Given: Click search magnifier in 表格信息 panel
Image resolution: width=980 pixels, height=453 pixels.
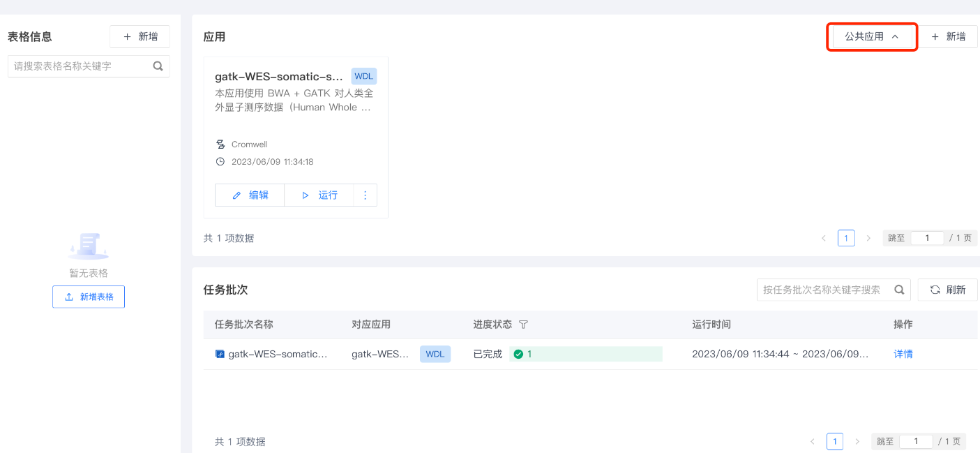Looking at the screenshot, I should [x=158, y=66].
